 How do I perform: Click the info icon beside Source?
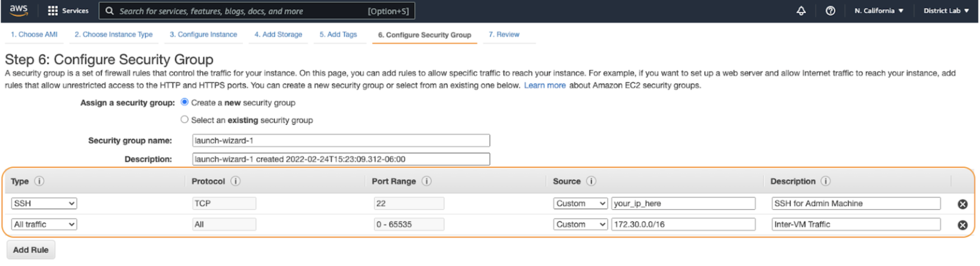(x=591, y=181)
